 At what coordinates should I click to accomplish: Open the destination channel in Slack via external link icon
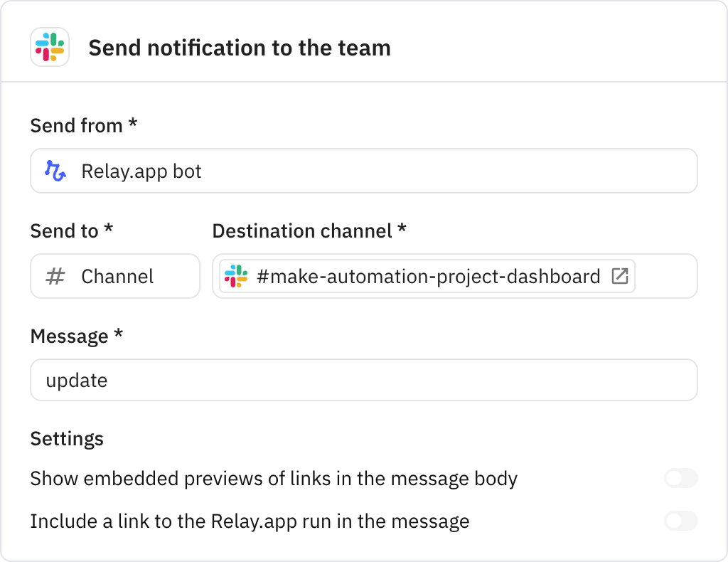[620, 276]
